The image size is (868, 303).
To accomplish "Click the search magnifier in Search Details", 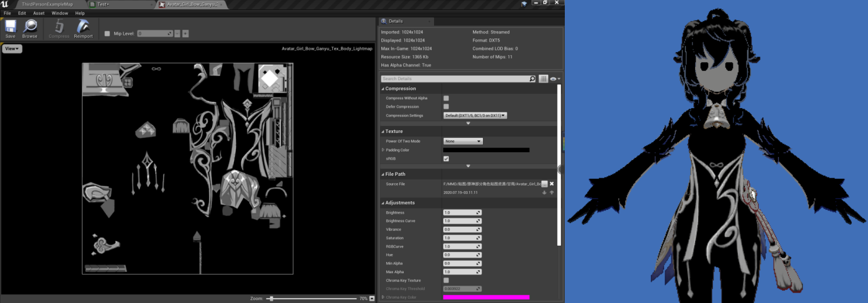I will [x=532, y=79].
